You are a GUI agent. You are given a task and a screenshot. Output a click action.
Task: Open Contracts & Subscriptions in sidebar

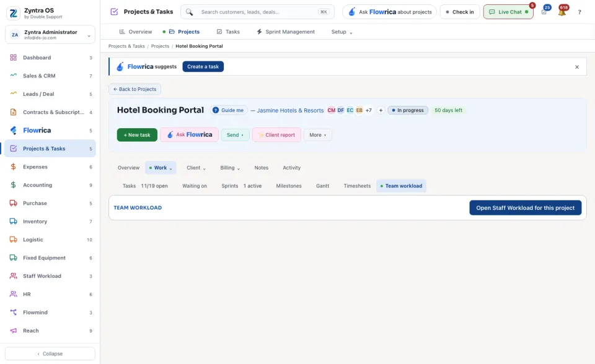click(50, 112)
